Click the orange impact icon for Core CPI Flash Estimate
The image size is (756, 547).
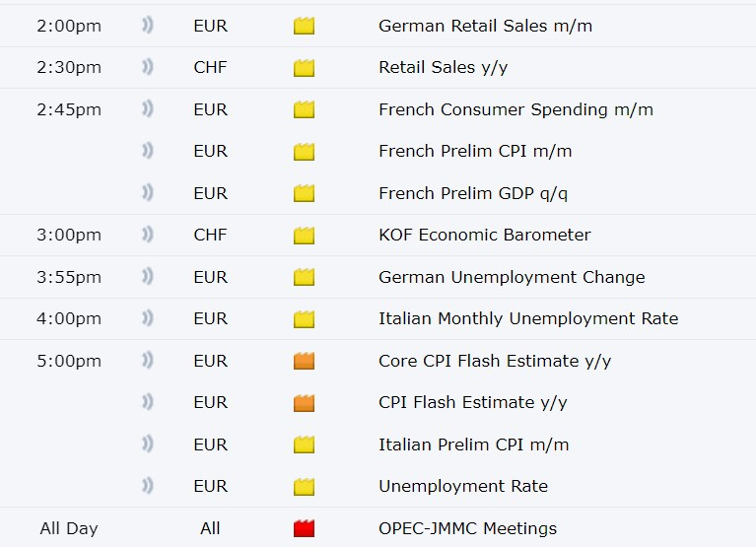pos(304,361)
